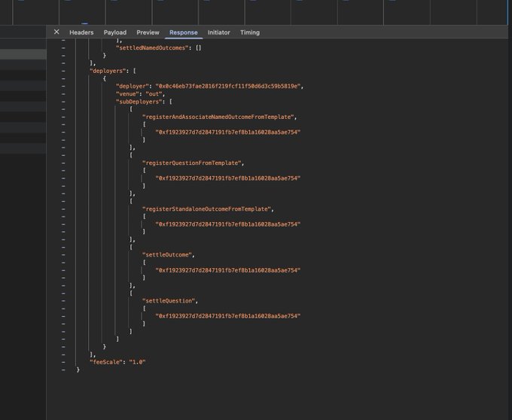Click the address under registerQuestionFromTemplate

pos(227,178)
